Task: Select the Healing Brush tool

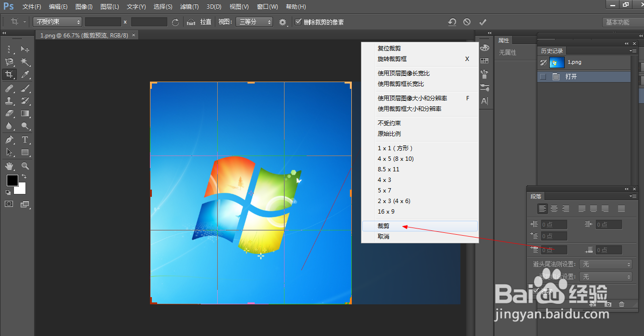Action: pyautogui.click(x=9, y=88)
